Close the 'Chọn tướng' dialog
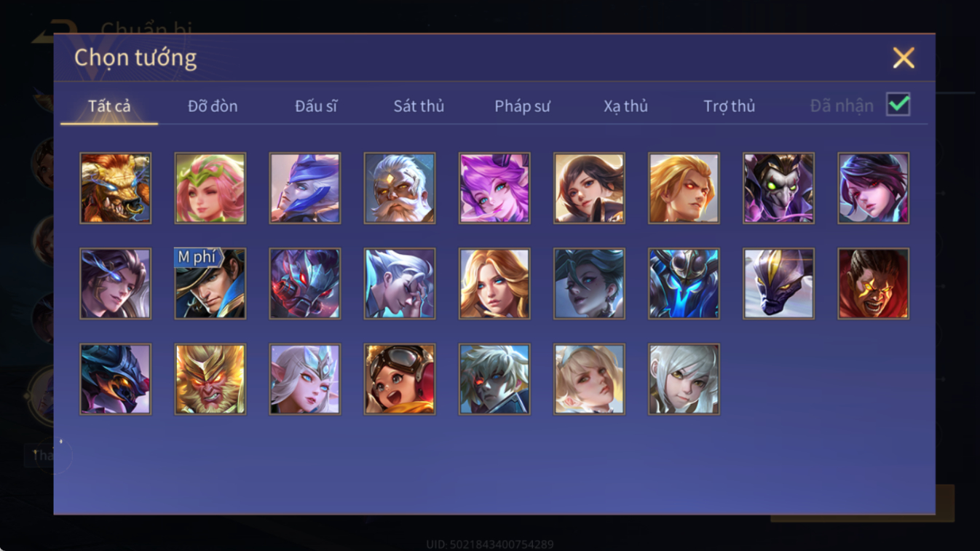Viewport: 980px width, 551px height. 904,58
